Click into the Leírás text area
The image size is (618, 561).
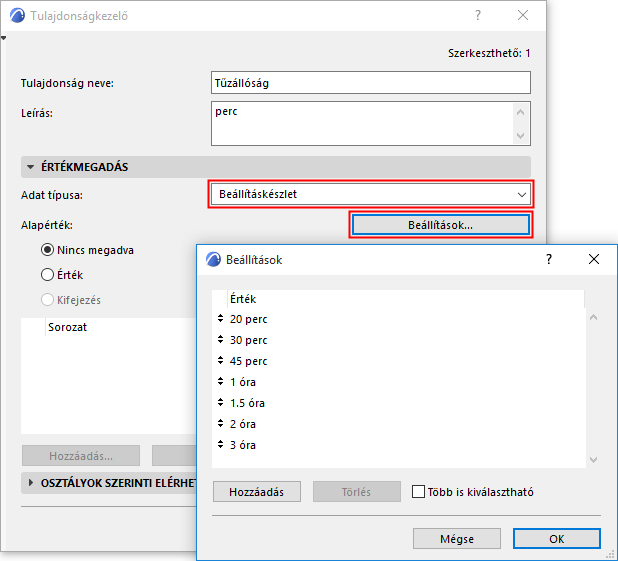point(362,123)
